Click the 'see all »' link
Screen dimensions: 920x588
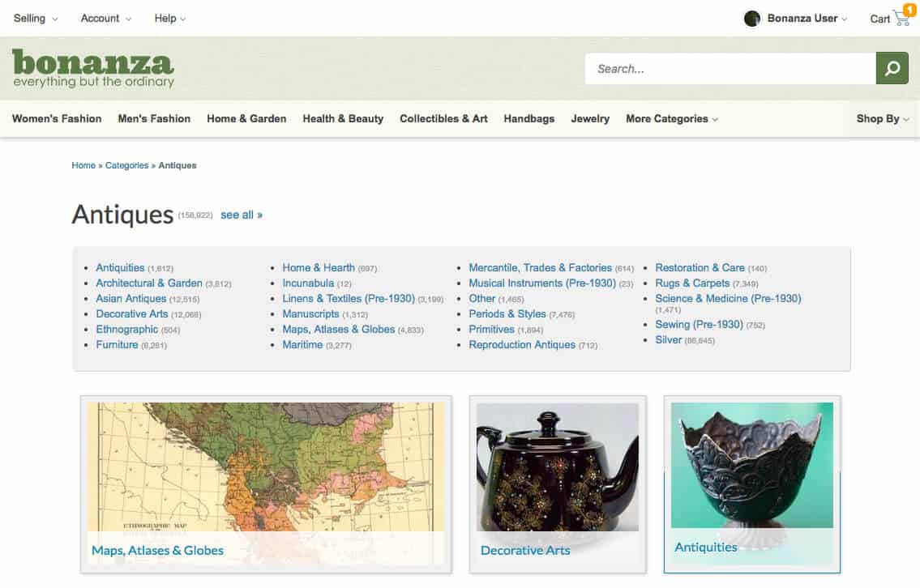(242, 215)
